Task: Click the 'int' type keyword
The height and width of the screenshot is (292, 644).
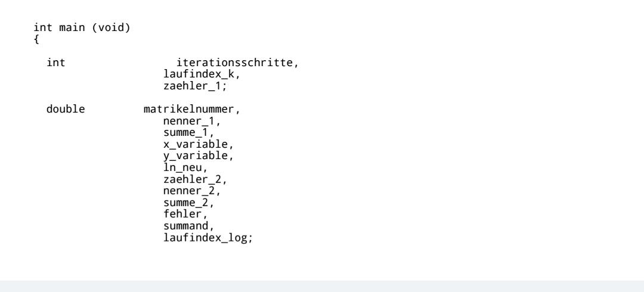Action: point(56,63)
